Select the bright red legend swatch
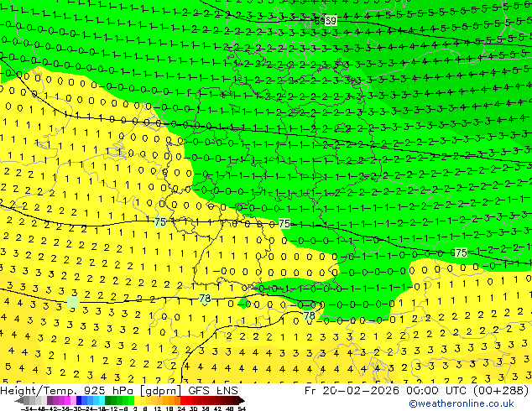Screen dimensions: 532x411 (183, 401)
